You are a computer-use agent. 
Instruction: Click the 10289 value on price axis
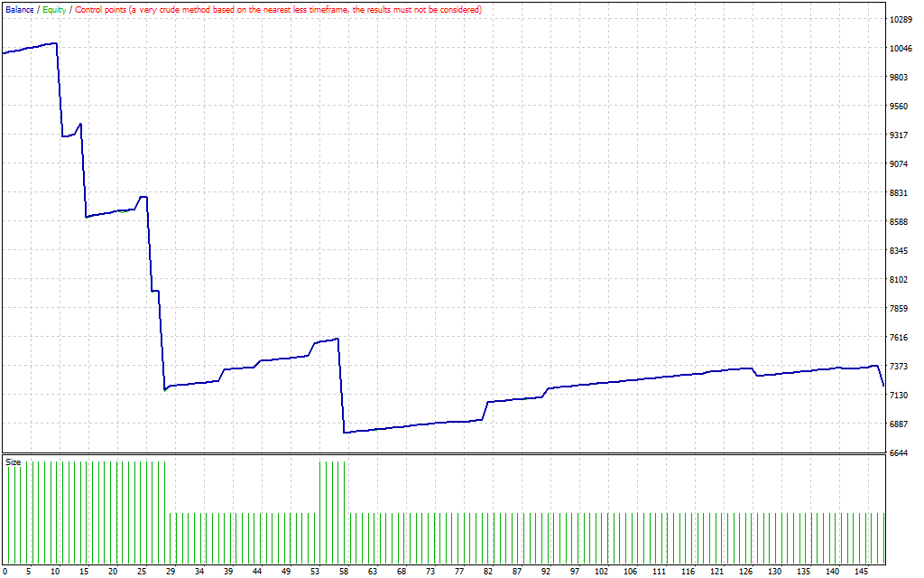point(901,20)
